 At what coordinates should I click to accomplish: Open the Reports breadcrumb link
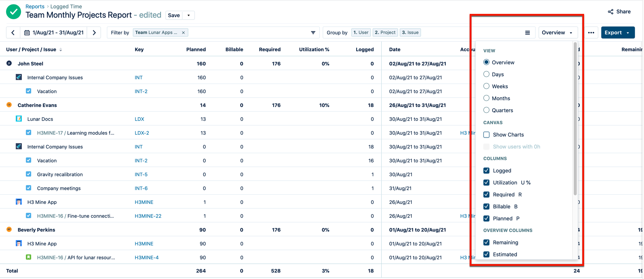coord(35,6)
